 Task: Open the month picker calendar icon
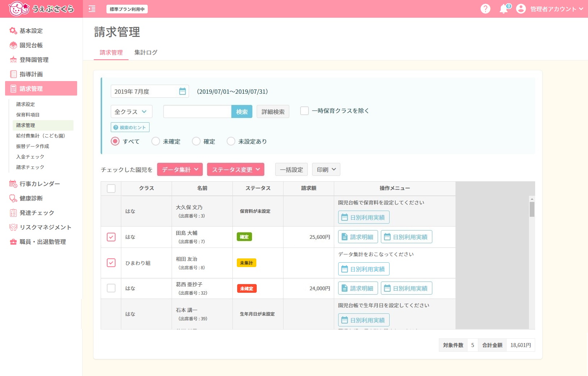[182, 91]
